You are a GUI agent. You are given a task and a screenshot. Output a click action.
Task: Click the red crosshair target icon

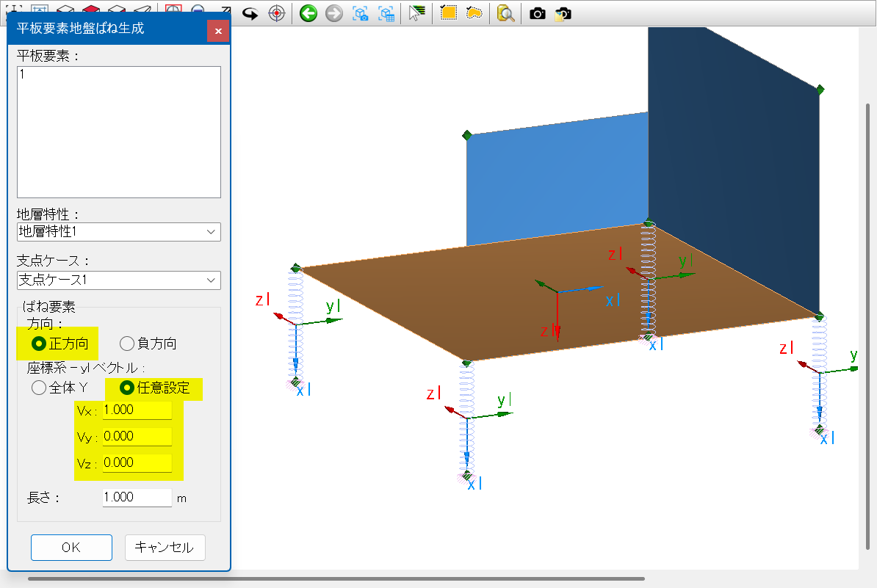276,13
